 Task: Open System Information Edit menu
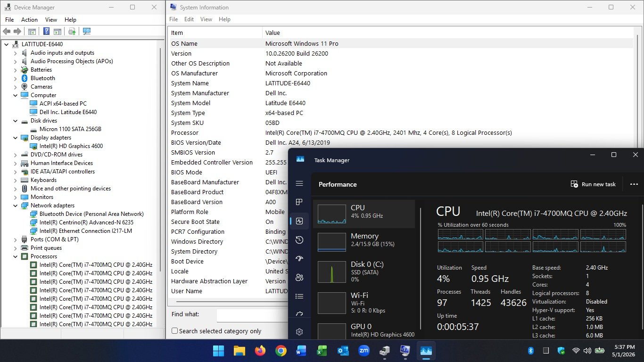point(189,19)
